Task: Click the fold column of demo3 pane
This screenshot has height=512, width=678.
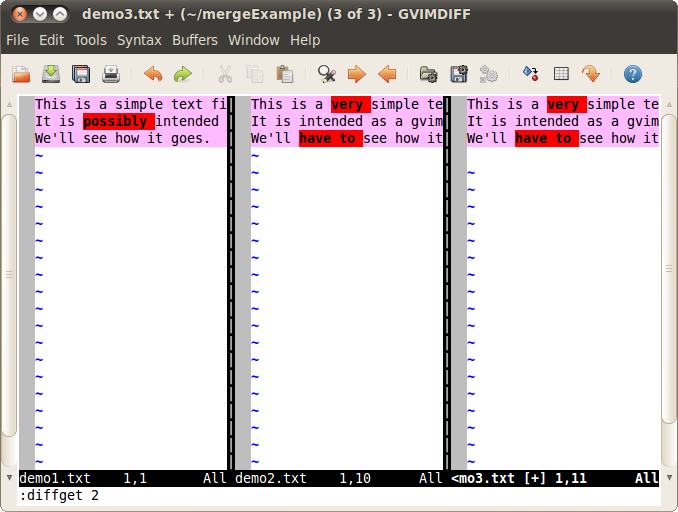Action: (x=459, y=283)
